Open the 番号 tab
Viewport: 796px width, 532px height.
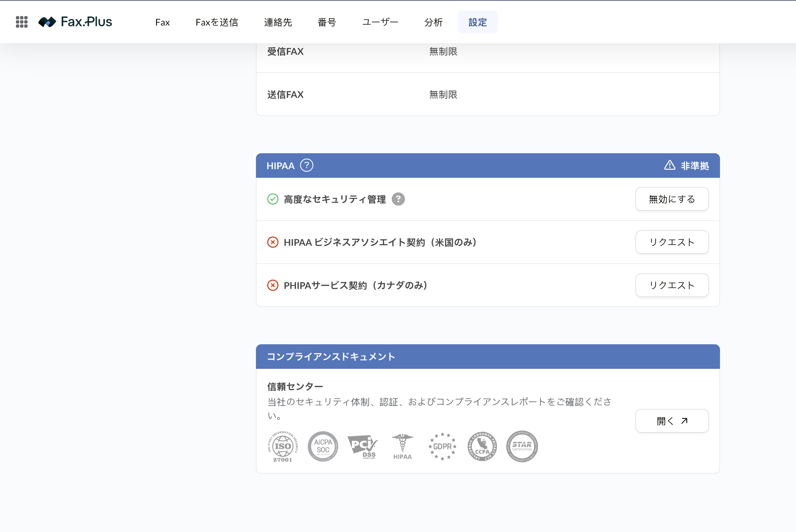click(x=327, y=23)
